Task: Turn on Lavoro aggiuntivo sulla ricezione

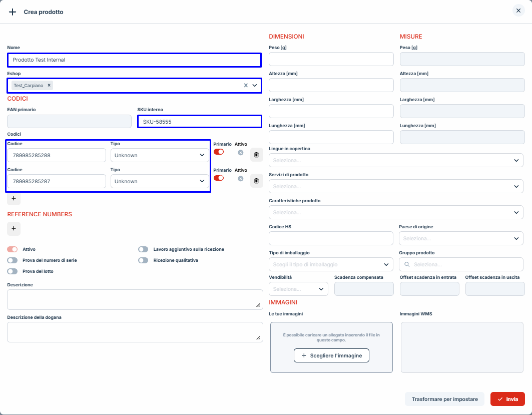Action: tap(144, 249)
